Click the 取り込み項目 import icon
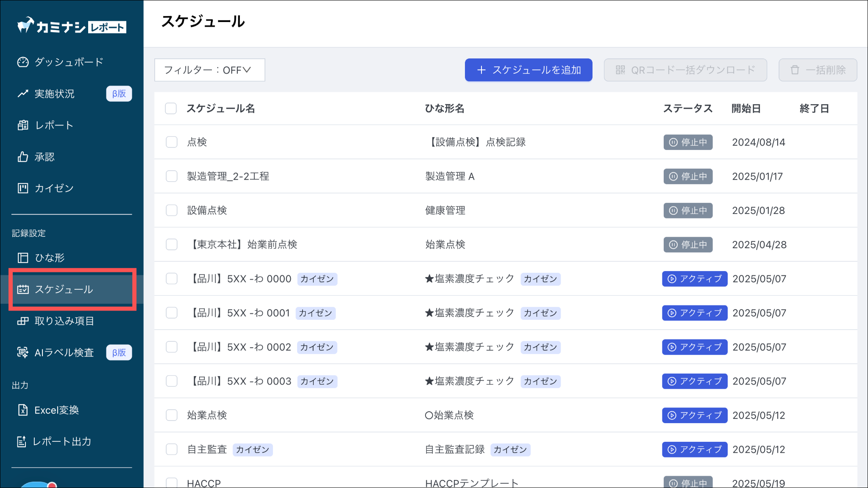The width and height of the screenshot is (868, 488). point(23,321)
